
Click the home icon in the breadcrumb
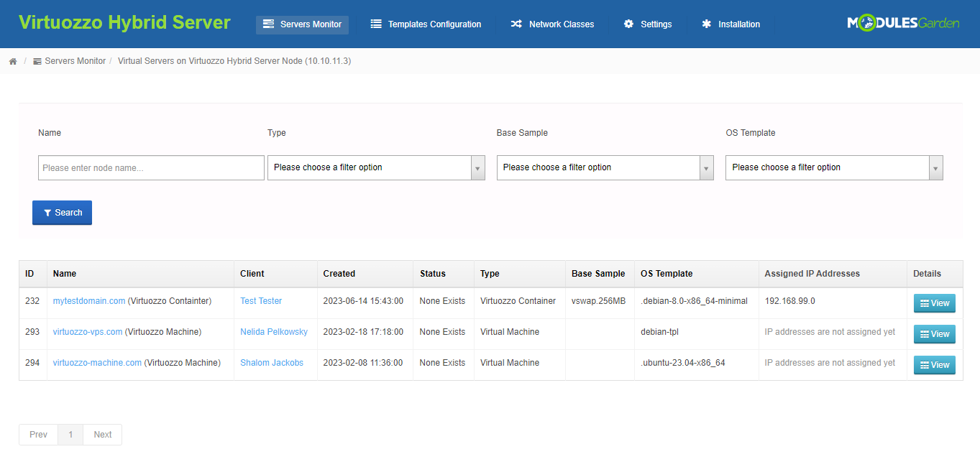pyautogui.click(x=13, y=61)
